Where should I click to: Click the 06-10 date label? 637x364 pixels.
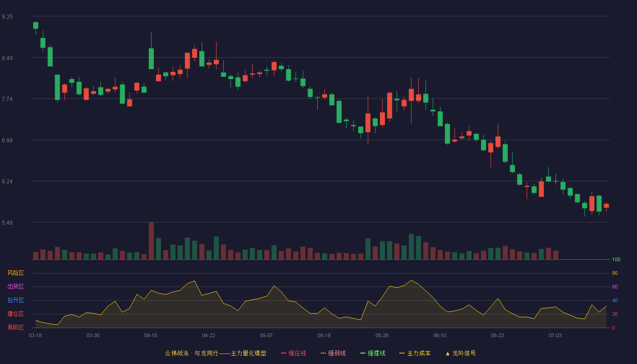440,335
